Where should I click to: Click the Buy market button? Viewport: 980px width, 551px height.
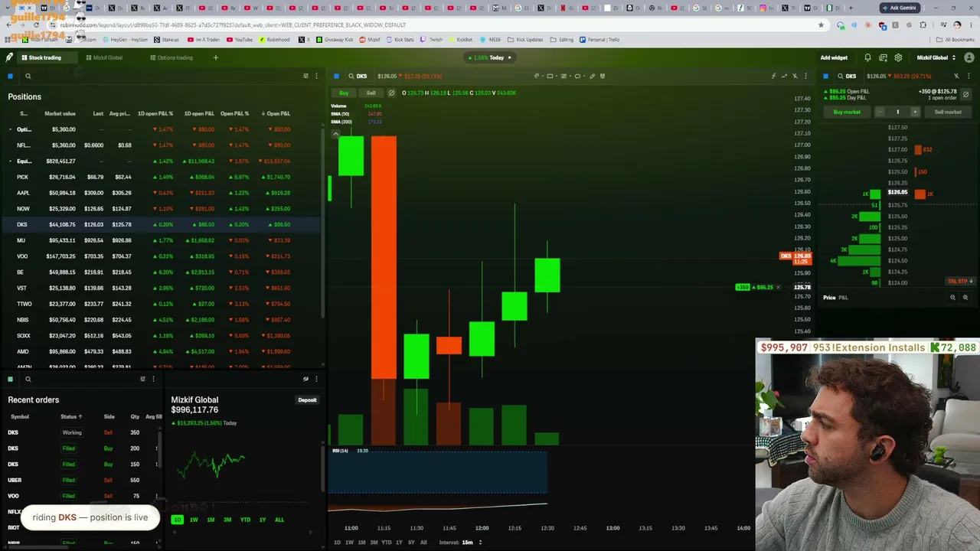click(847, 112)
